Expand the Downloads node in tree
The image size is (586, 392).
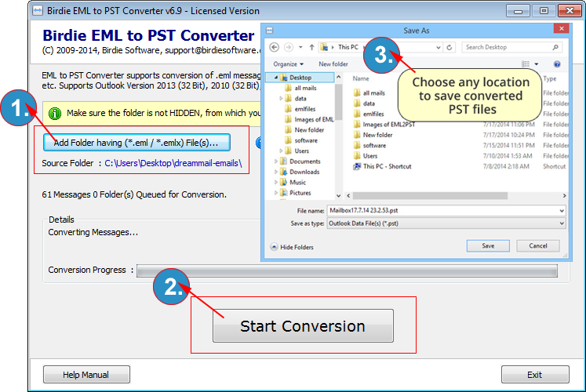[276, 172]
